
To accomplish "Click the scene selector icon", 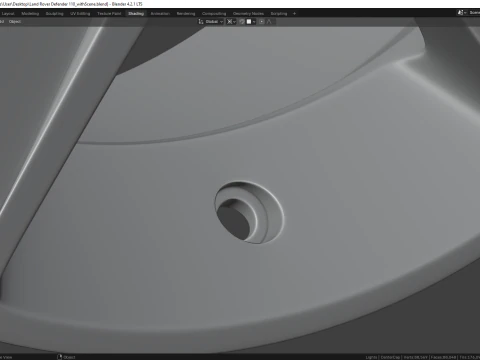I will (x=460, y=13).
